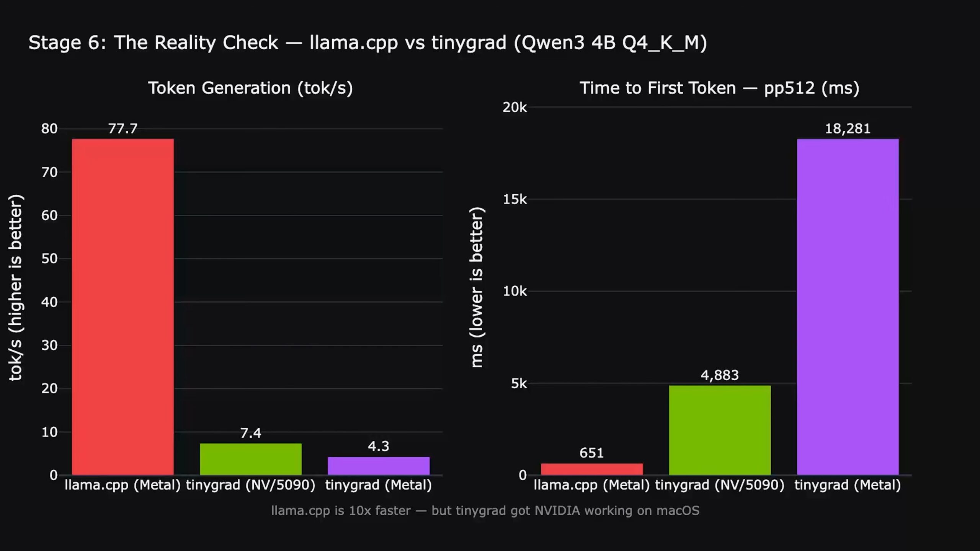Click the green tinygrad (NV/5090) token generation bar
Image resolution: width=980 pixels, height=551 pixels.
251,459
